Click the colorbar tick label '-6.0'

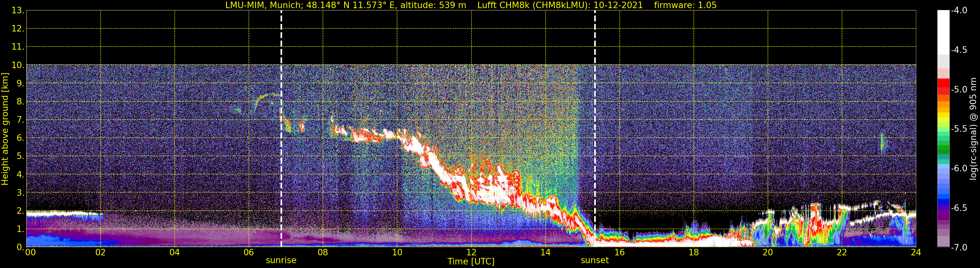[x=959, y=168]
